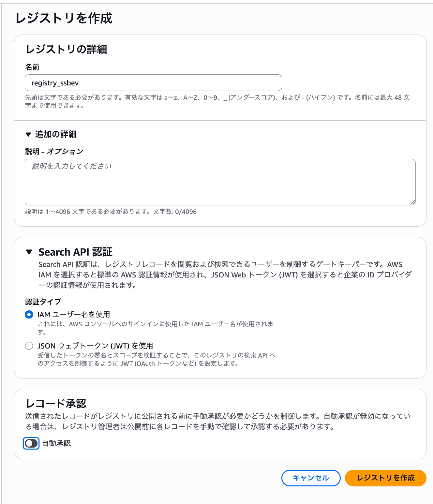
Task: Select the IAM ユーザー名を使用 radio button
Action: point(29,315)
